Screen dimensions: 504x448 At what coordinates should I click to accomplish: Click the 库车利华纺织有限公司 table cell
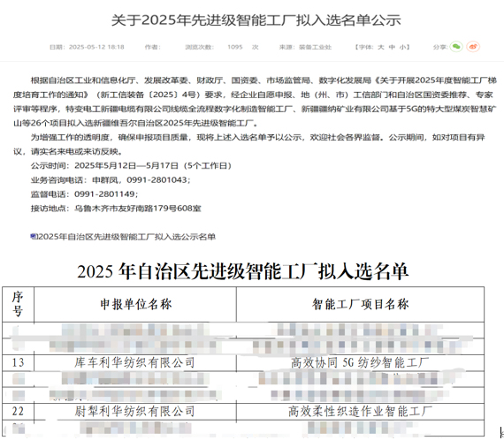click(x=135, y=363)
